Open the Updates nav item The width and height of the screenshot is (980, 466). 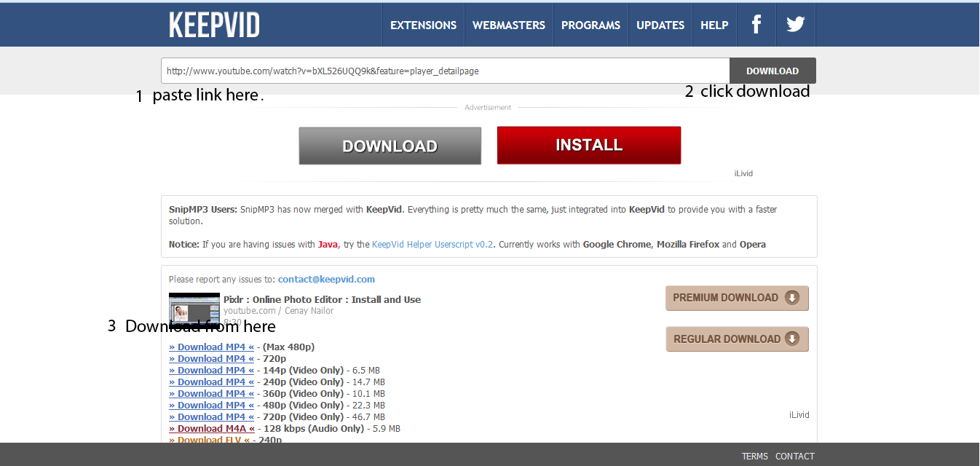(x=660, y=25)
